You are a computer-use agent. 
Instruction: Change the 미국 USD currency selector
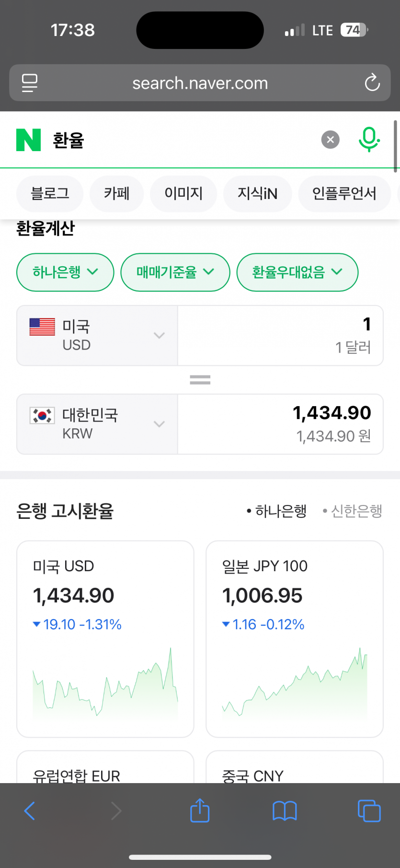(x=97, y=336)
